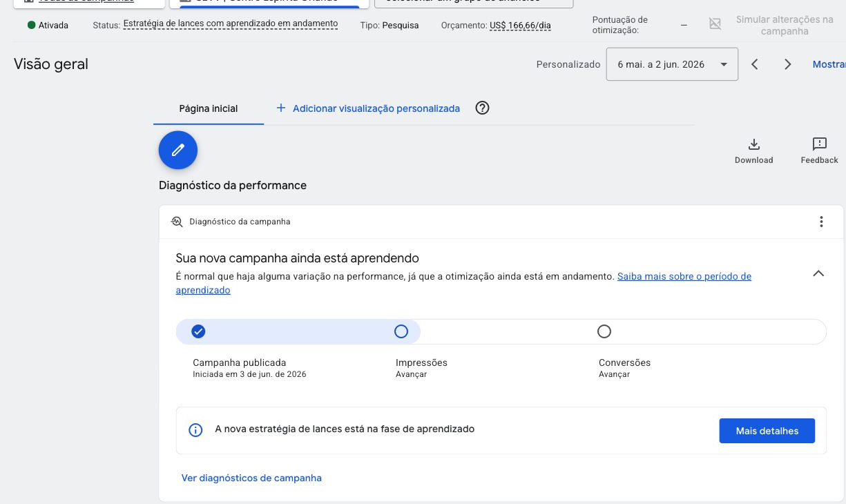The height and width of the screenshot is (504, 846).
Task: Click the bid strategy learning status text
Action: click(231, 24)
